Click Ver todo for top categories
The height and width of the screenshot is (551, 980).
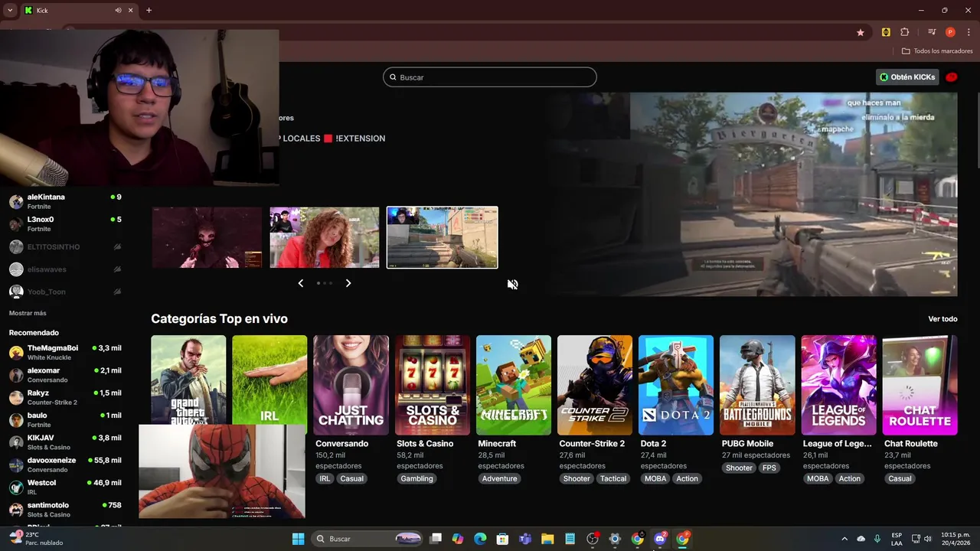pyautogui.click(x=942, y=319)
